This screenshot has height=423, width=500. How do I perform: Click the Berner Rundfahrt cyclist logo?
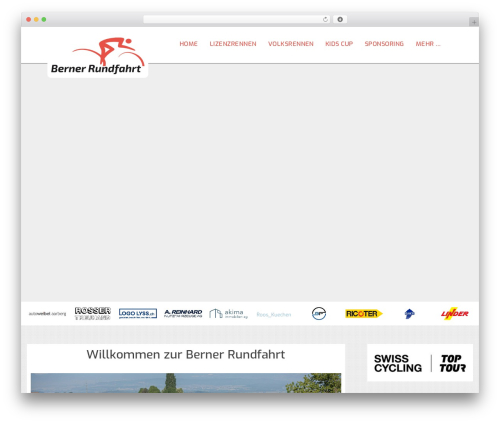[97, 56]
